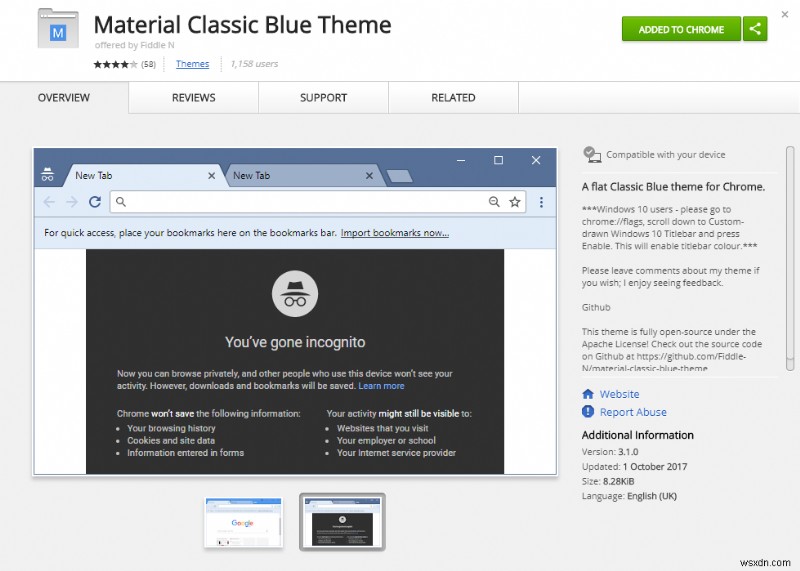
Task: Switch to the Support tab
Action: pyautogui.click(x=323, y=97)
